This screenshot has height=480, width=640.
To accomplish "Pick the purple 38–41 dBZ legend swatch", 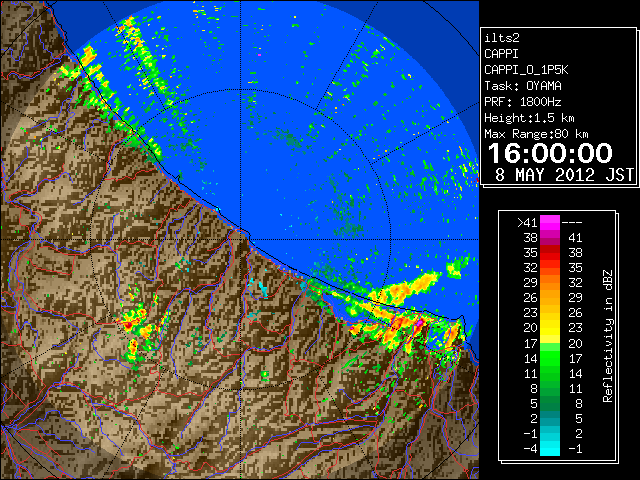I will tap(550, 238).
